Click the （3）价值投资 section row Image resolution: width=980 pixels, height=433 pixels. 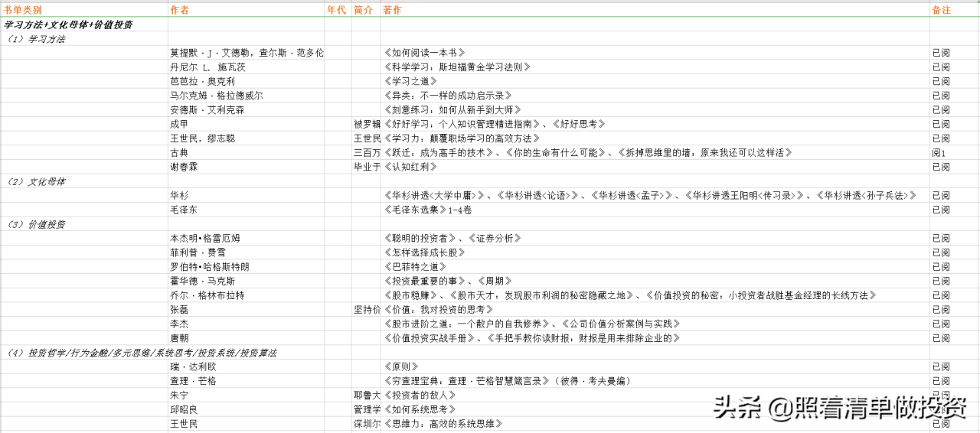pos(37,224)
